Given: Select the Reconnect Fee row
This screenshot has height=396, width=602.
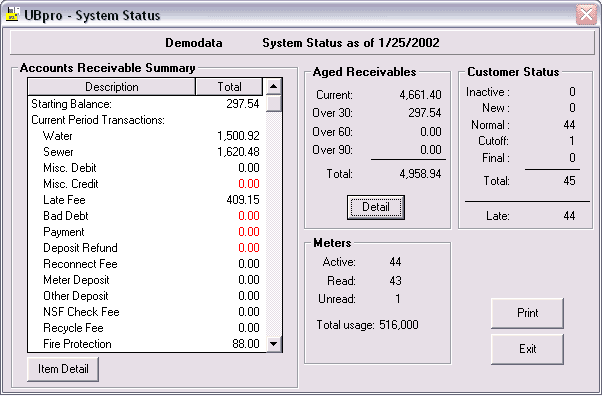Looking at the screenshot, I should tap(146, 264).
